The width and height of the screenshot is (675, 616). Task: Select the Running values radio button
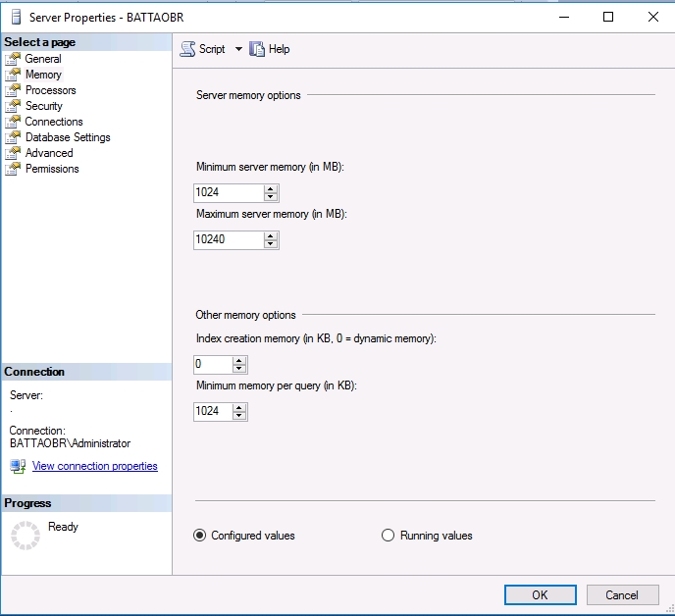388,536
